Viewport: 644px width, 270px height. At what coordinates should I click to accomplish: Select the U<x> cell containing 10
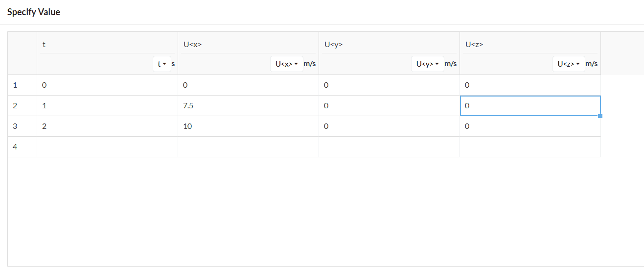point(248,126)
